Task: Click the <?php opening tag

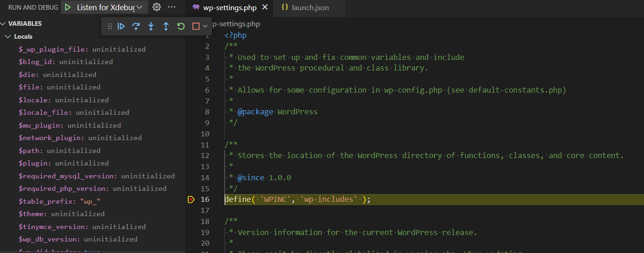Action: (235, 35)
